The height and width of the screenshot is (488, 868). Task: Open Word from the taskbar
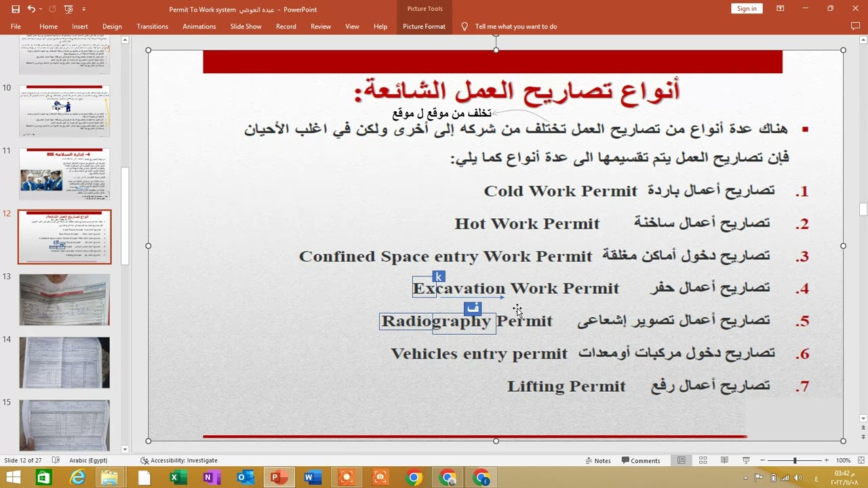coord(313,478)
